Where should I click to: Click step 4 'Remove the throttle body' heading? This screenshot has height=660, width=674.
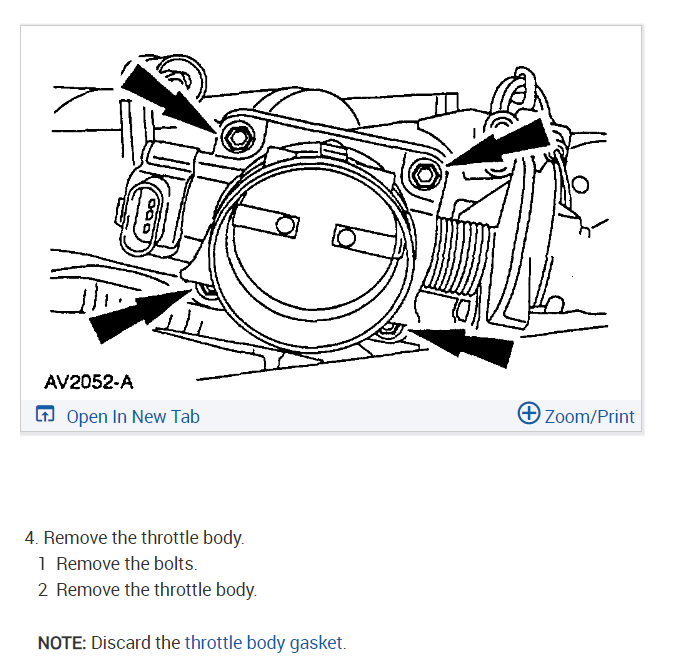click(135, 538)
